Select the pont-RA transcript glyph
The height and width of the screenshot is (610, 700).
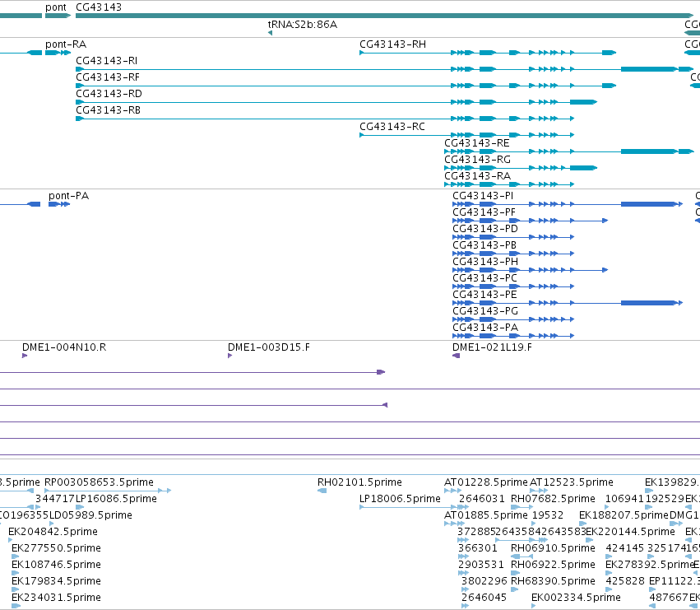click(58, 53)
